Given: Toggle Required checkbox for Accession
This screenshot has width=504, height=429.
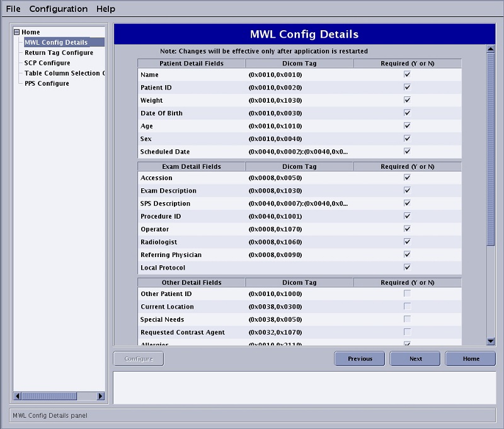Looking at the screenshot, I should coord(407,178).
